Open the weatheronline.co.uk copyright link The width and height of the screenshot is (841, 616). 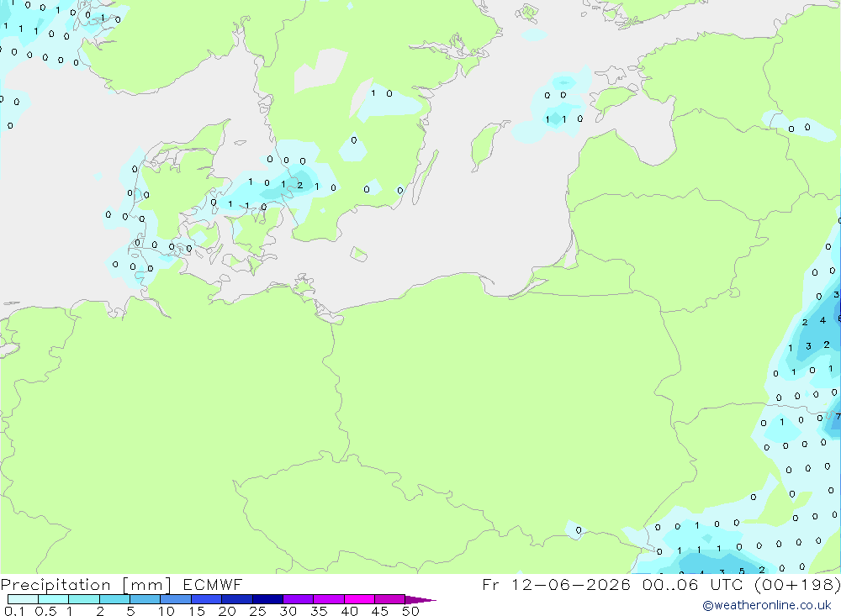pos(767,605)
